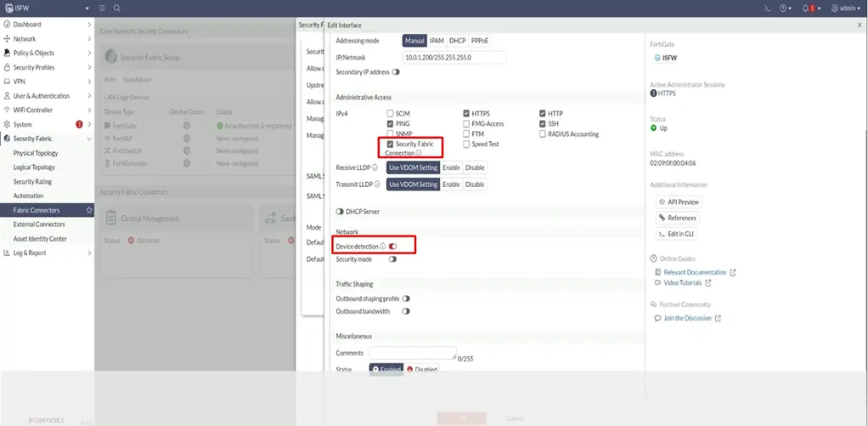Check the FMG-Access checkbox
This screenshot has height=426, width=868.
(x=466, y=124)
